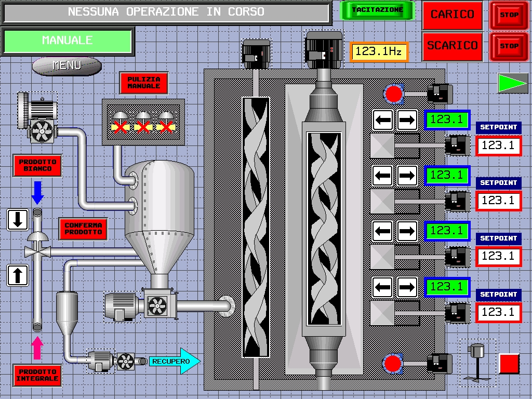Toggle the MANUALE mode indicator
This screenshot has width=532, height=399.
point(68,41)
